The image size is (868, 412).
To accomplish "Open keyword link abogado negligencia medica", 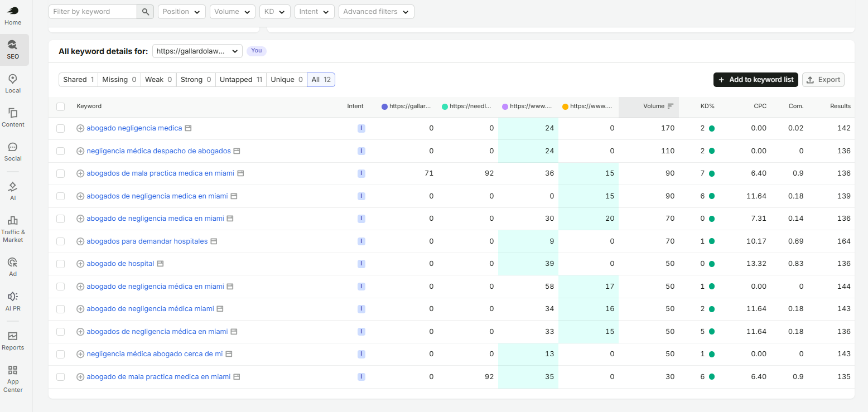I will [x=134, y=128].
